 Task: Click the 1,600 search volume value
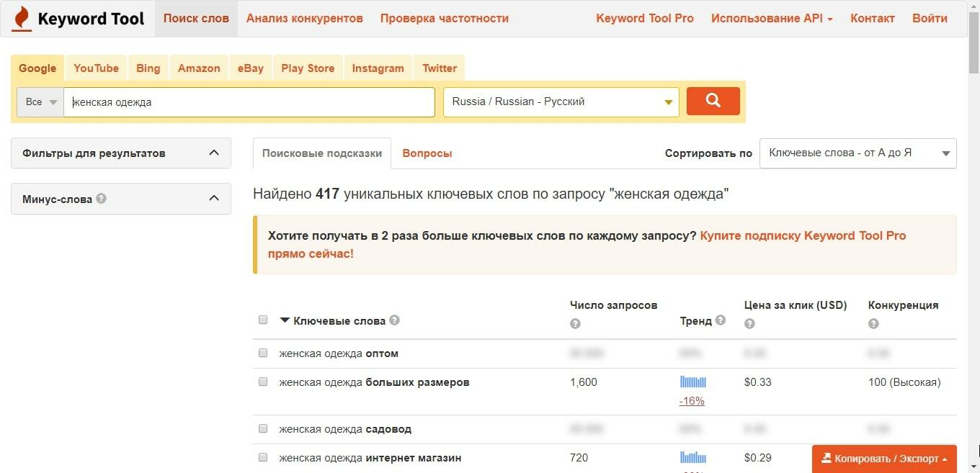(x=584, y=382)
